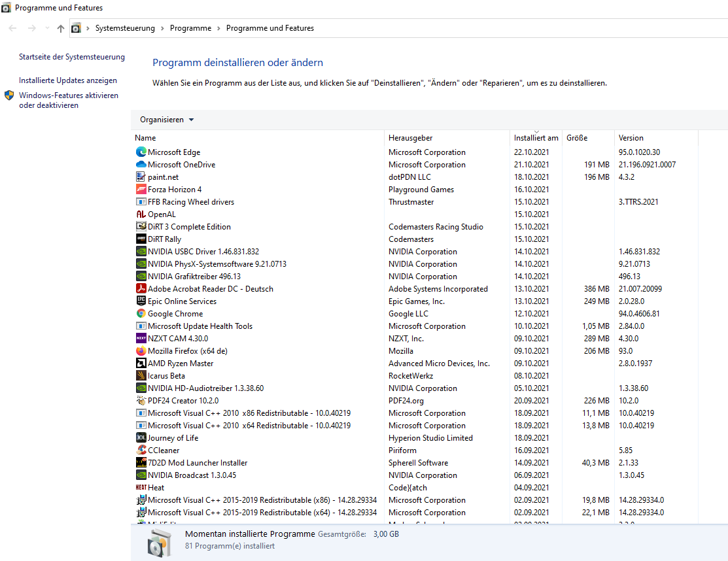Viewport: 728px width, 561px height.
Task: Click the DiRT Rally icon
Action: tap(141, 239)
